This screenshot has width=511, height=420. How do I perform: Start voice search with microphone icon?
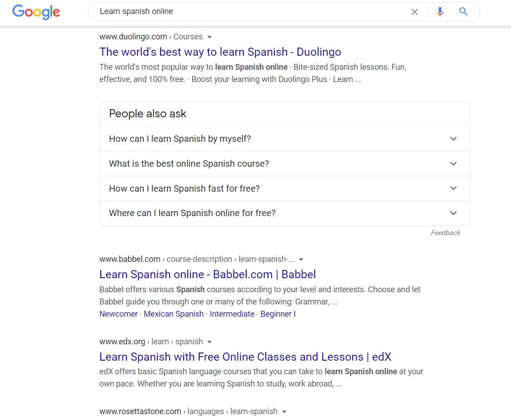[440, 12]
